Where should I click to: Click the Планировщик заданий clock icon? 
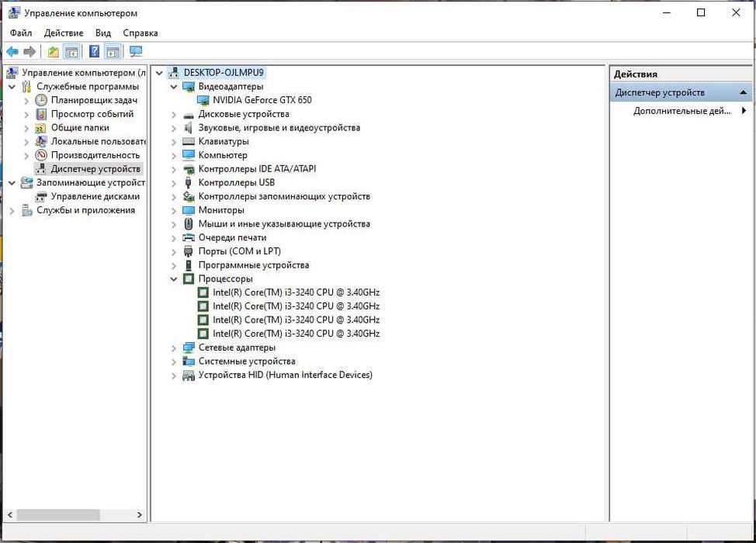click(41, 100)
